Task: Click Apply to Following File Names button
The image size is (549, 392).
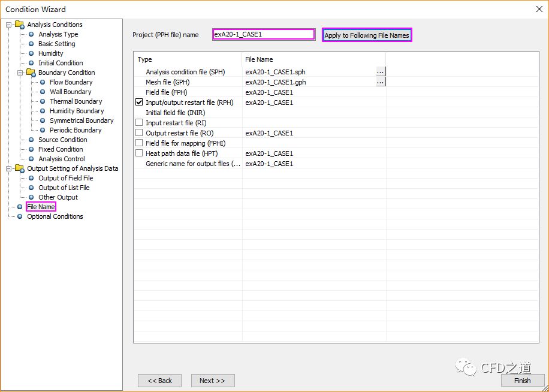Action: (366, 35)
